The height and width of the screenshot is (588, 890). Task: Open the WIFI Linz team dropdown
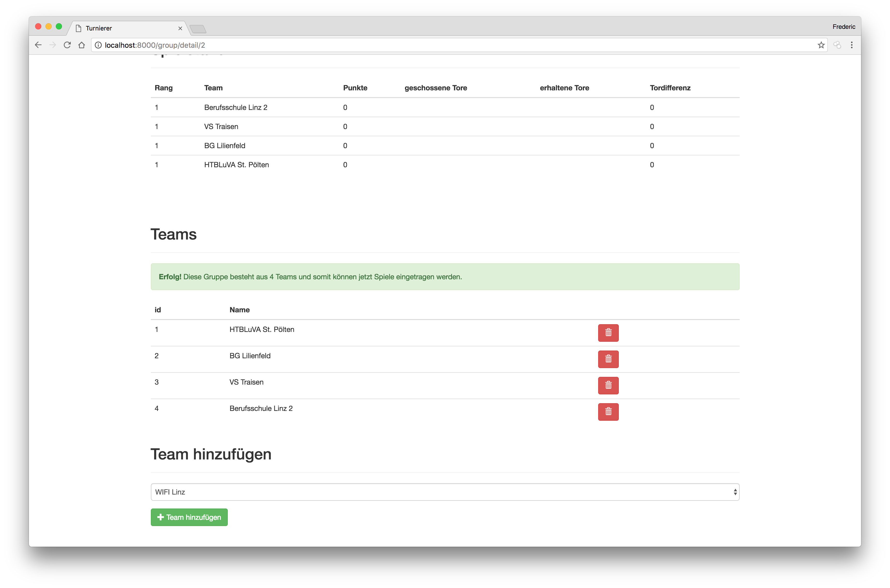[x=445, y=492]
